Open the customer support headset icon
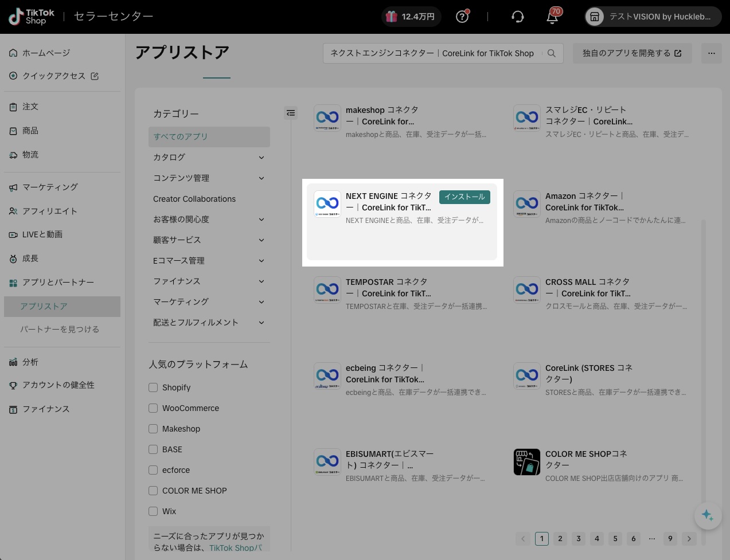Image resolution: width=730 pixels, height=560 pixels. tap(517, 17)
